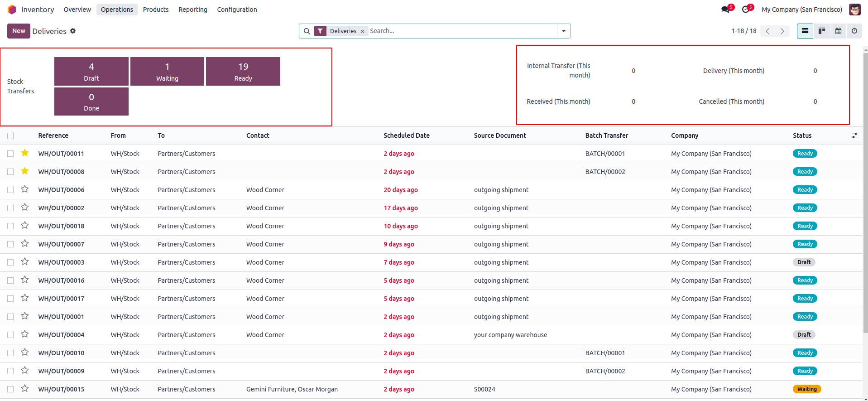Star the WH/OUT/00006 transfer
This screenshot has height=401, width=868.
(25, 189)
